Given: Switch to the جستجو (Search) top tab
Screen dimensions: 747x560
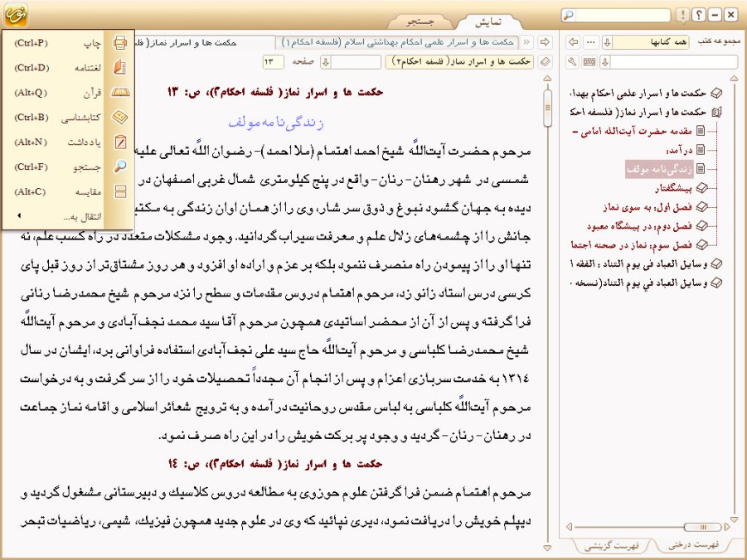Looking at the screenshot, I should pyautogui.click(x=420, y=22).
